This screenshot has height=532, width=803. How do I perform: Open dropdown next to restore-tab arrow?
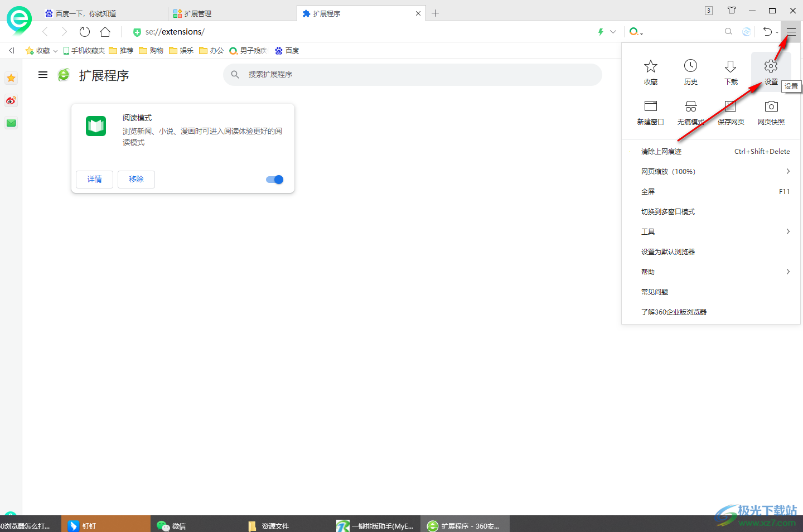tap(777, 32)
